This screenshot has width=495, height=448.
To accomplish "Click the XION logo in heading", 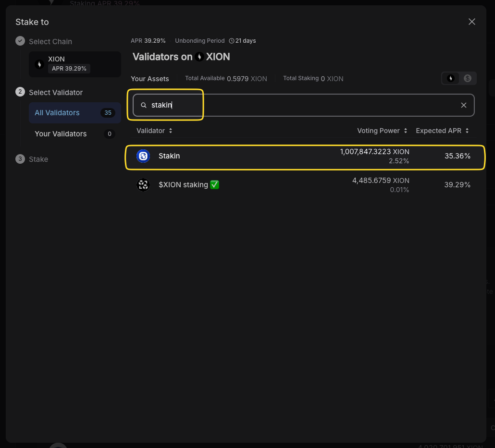I will point(199,57).
